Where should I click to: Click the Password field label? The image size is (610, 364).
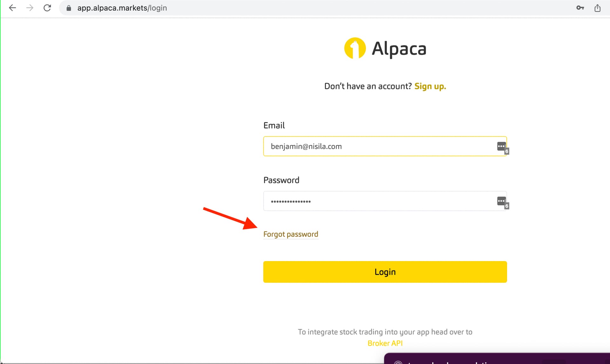click(281, 180)
